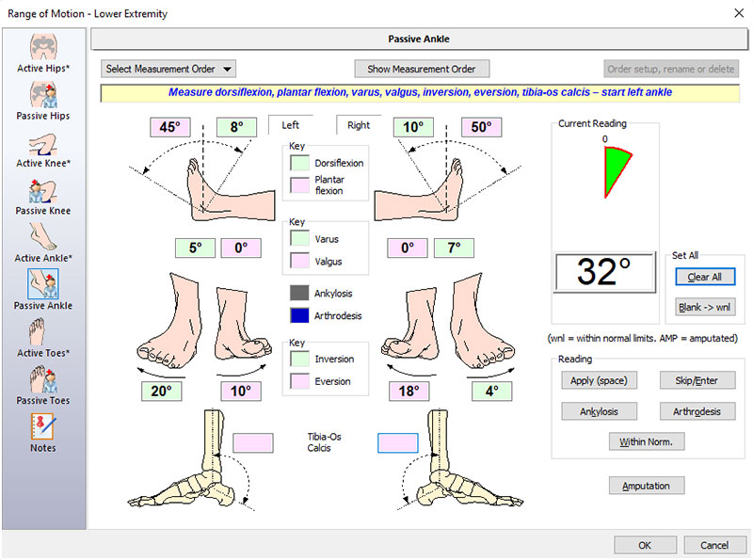
Task: Open the Notes section
Action: tap(42, 431)
